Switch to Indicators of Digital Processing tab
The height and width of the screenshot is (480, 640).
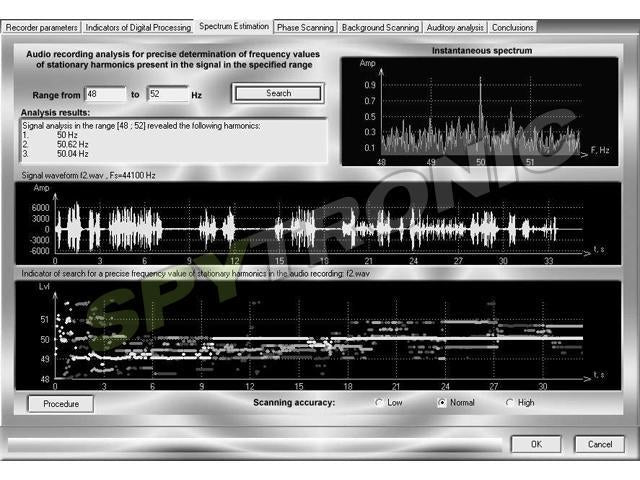click(138, 27)
